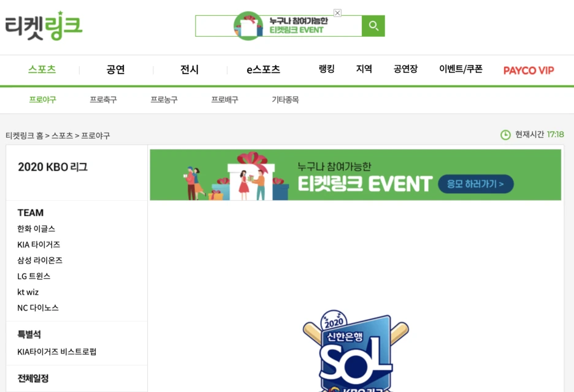Select the 기타종목 sub-category
574x392 pixels.
pos(285,99)
